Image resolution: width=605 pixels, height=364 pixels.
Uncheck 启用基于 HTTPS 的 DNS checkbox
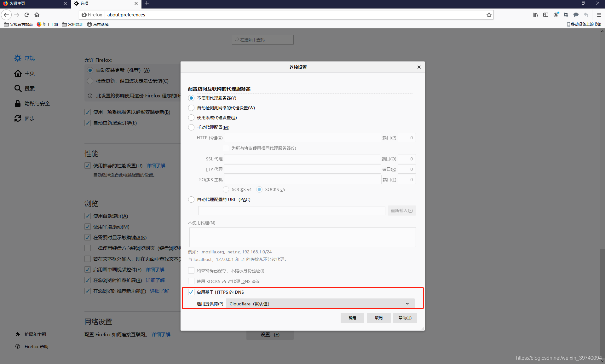tap(191, 292)
